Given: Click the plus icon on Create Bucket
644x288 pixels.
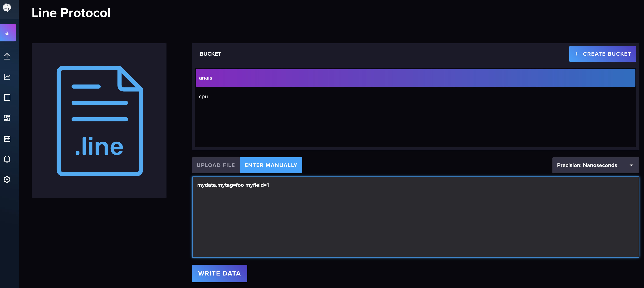Looking at the screenshot, I should pyautogui.click(x=577, y=54).
